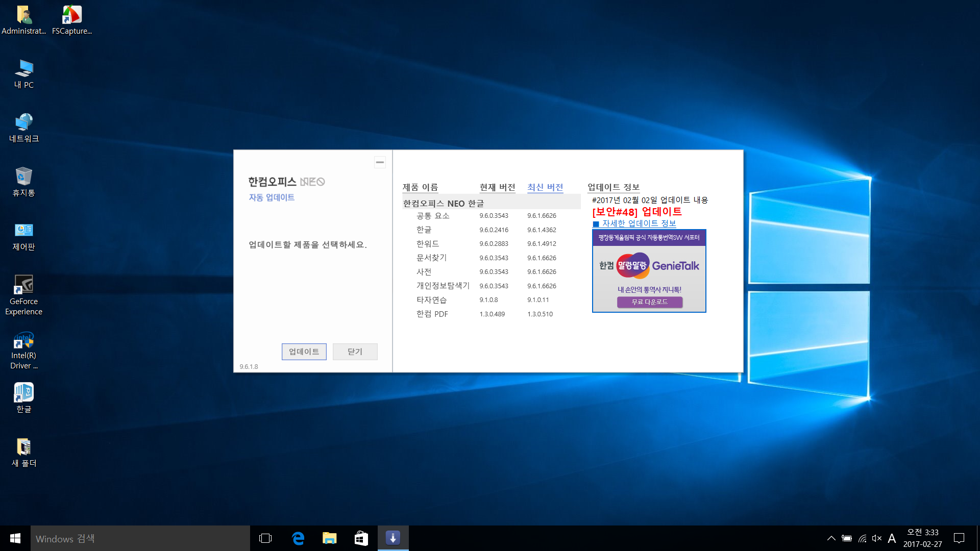The width and height of the screenshot is (980, 551).
Task: Open Task View in the taskbar
Action: [265, 538]
